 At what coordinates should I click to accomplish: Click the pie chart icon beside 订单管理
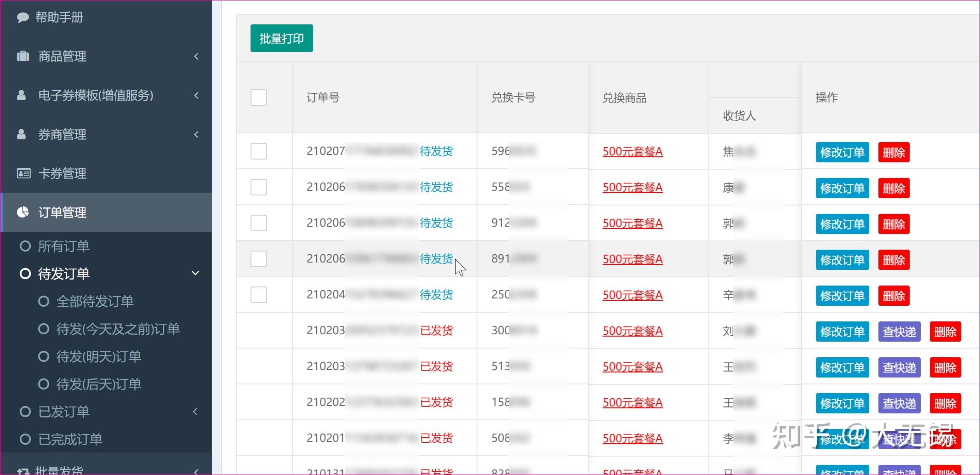[x=23, y=212]
